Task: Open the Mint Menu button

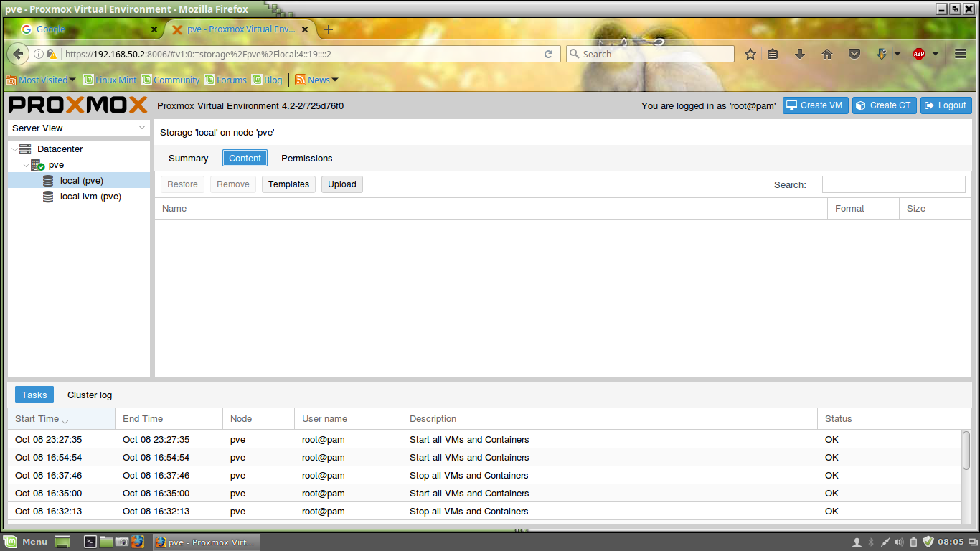Action: pos(27,542)
